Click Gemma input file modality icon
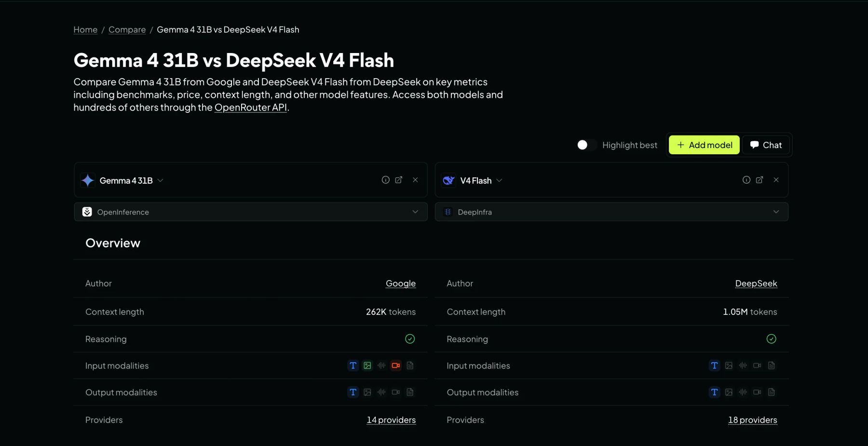The image size is (868, 446). click(x=410, y=365)
